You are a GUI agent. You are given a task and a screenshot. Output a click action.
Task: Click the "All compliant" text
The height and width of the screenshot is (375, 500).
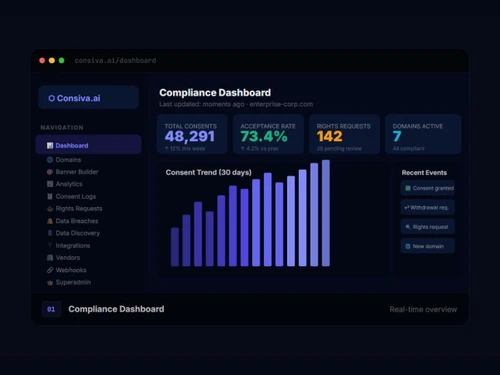[x=408, y=149]
